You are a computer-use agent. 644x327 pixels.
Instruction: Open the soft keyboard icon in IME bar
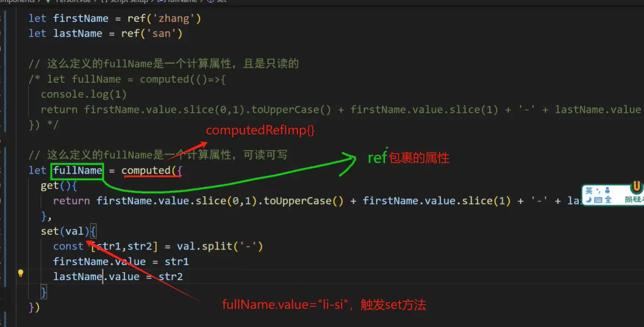click(x=598, y=200)
